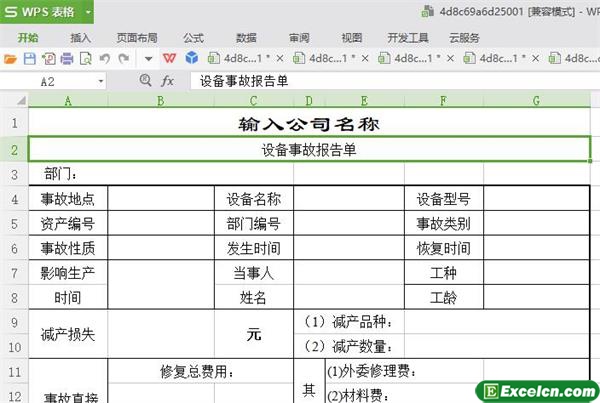The height and width of the screenshot is (403, 600).
Task: Select the 事故地点 cell
Action: point(68,199)
